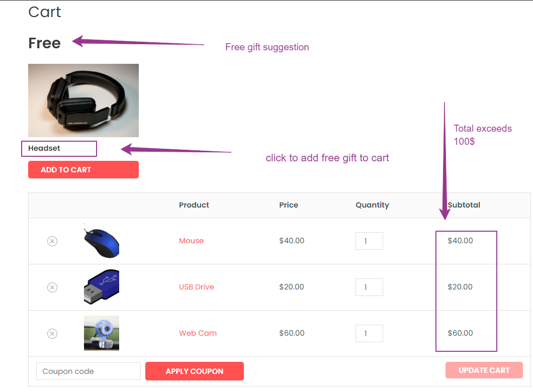Remove Mouse from the cart
The width and height of the screenshot is (533, 392).
tap(52, 241)
